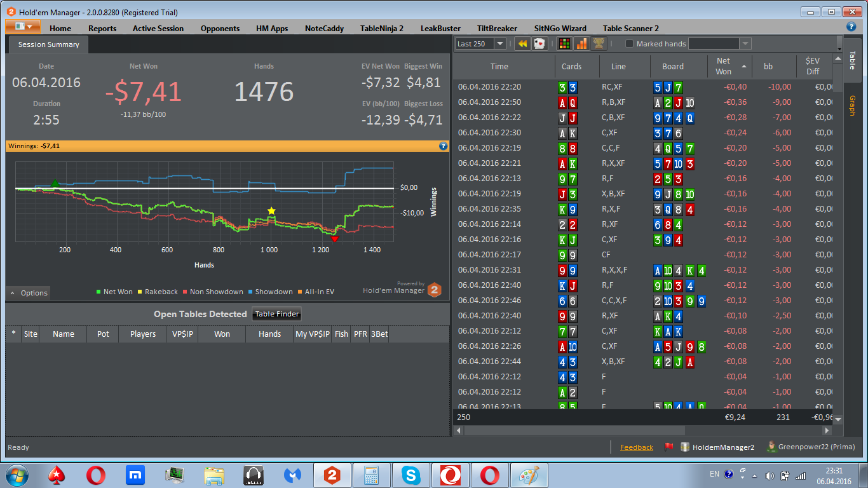Open the Windows Start menu

click(17, 475)
